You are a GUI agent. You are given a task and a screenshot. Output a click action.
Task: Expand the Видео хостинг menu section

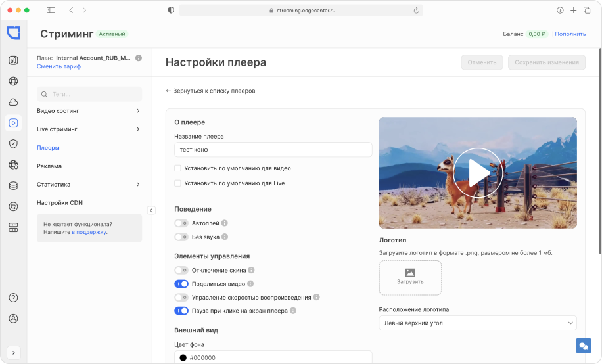[89, 111]
